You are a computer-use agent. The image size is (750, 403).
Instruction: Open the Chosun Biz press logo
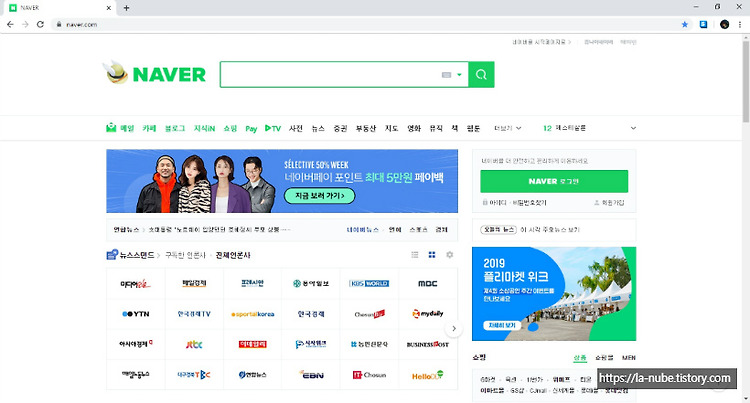point(369,314)
